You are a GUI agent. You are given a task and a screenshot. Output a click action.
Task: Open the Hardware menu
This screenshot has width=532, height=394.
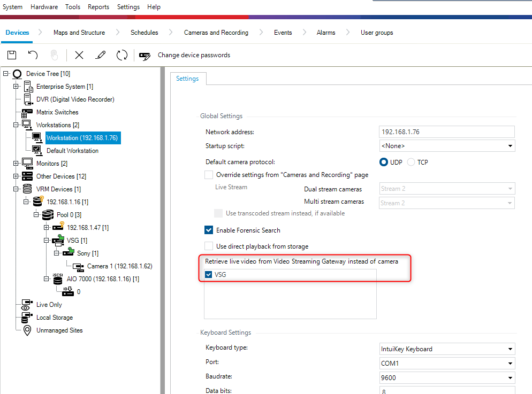coord(44,7)
